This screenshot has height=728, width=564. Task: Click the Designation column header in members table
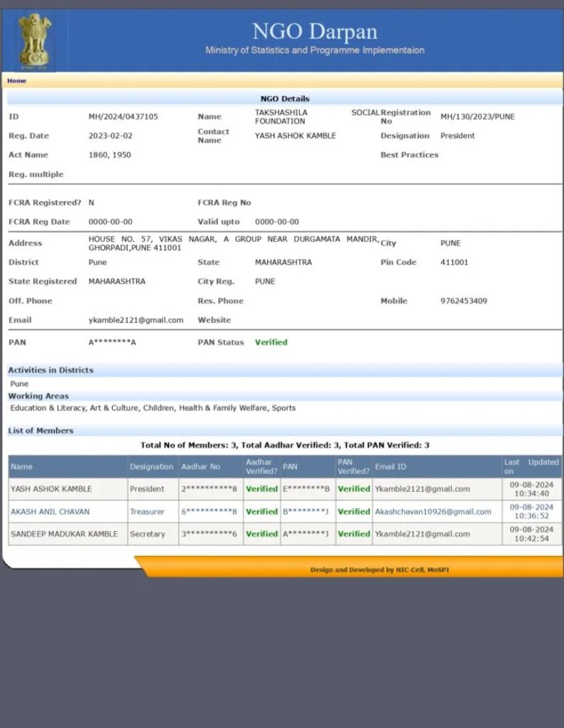(151, 466)
